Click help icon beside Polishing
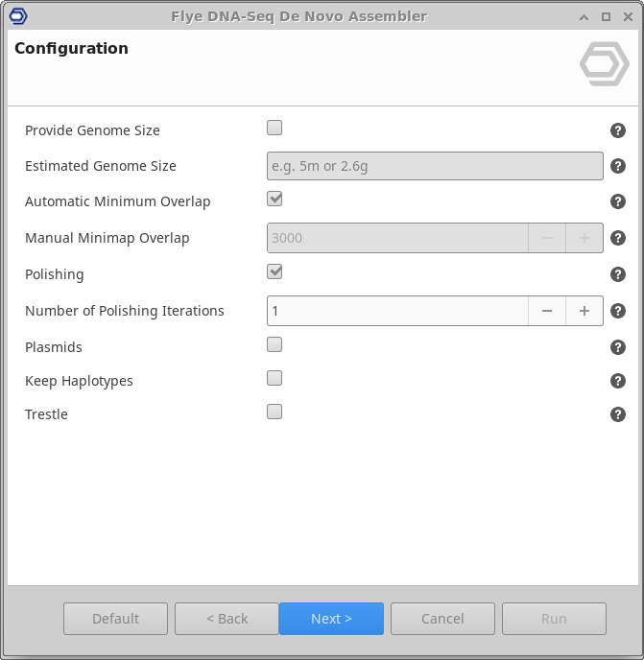This screenshot has height=660, width=644. coord(618,274)
